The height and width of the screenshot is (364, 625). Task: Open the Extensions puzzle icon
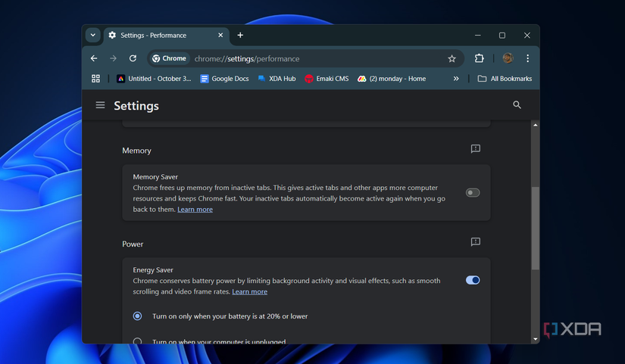point(479,58)
